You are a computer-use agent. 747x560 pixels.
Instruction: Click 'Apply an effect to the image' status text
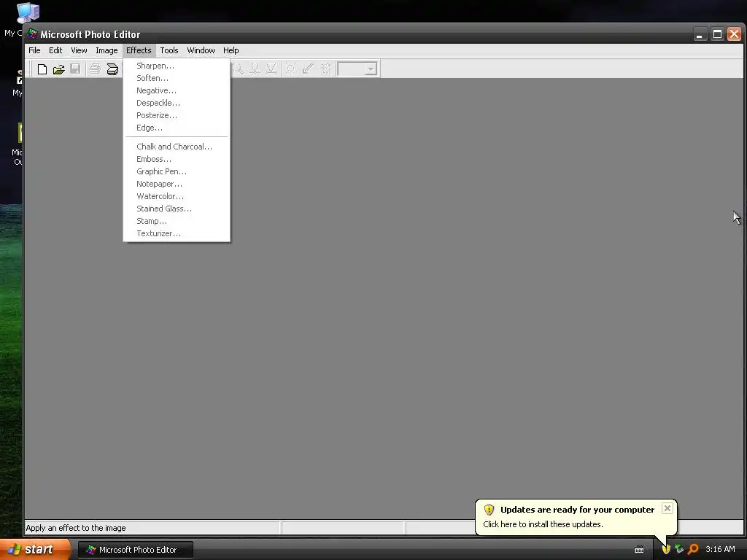(x=76, y=528)
